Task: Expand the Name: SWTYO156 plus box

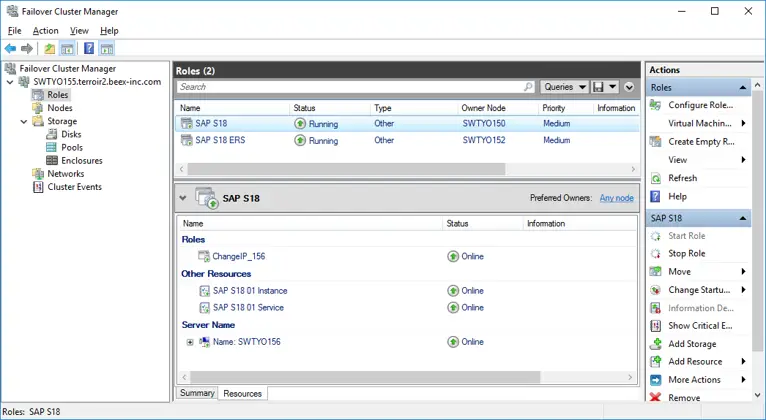Action: 190,342
